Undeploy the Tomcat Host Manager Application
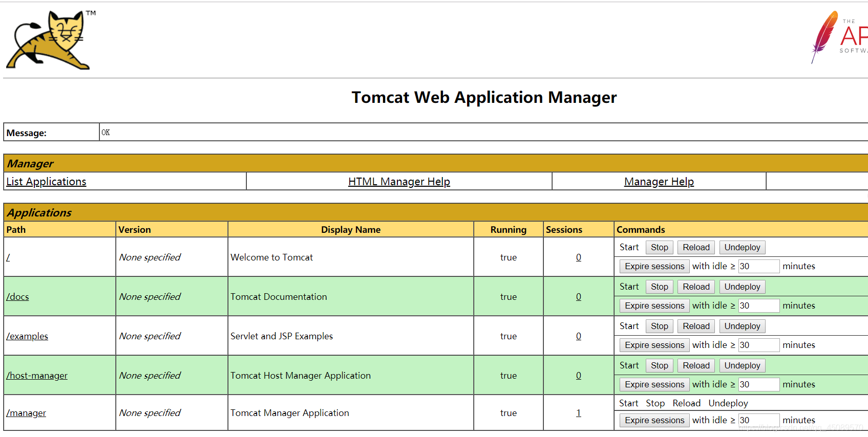 (x=742, y=366)
